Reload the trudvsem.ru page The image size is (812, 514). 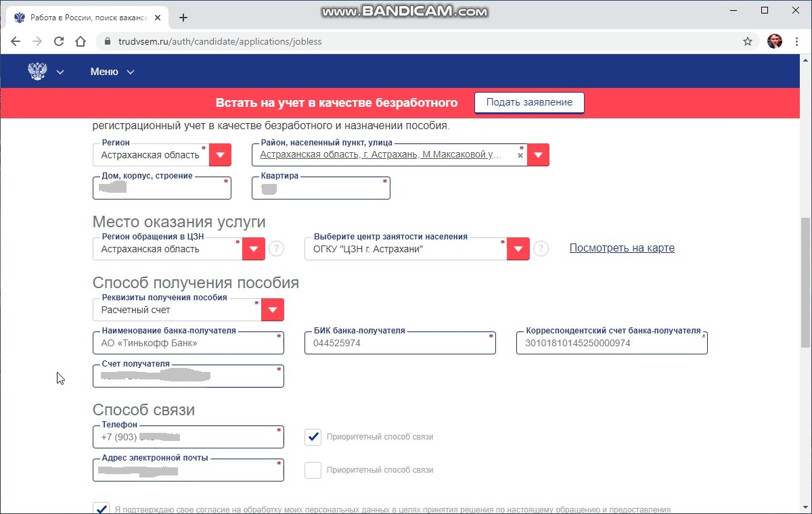point(59,41)
